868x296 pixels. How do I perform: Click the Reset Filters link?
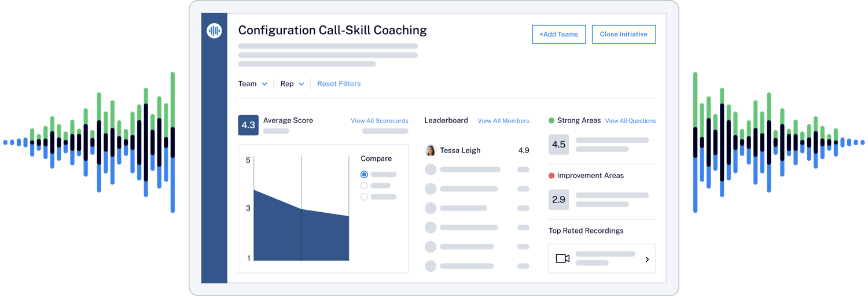coord(339,84)
